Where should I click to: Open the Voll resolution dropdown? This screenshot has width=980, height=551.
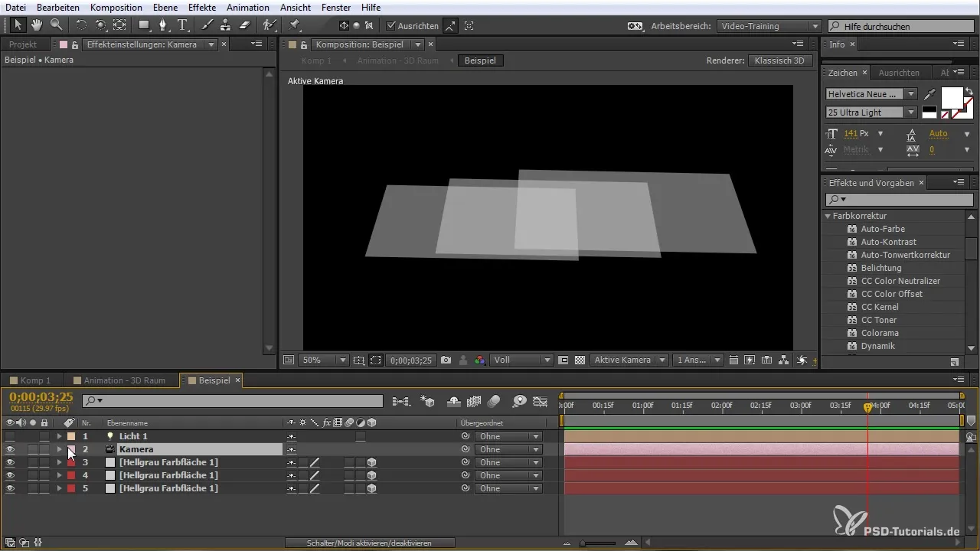click(522, 360)
